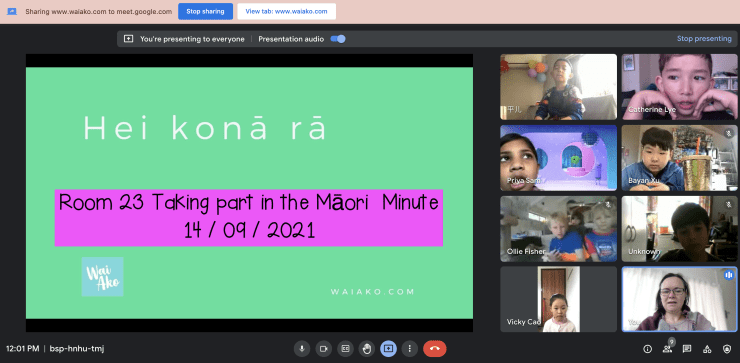
Task: Click View tab: www.waiako.com
Action: click(x=286, y=11)
